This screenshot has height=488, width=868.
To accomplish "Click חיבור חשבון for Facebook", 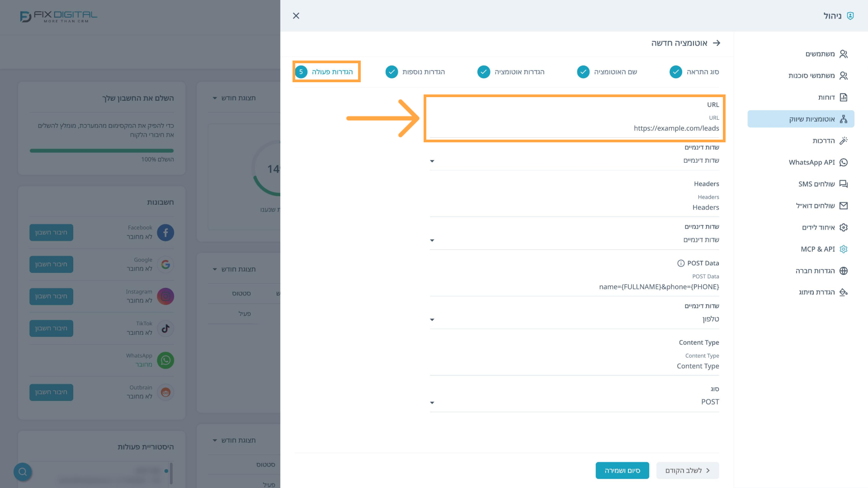I will tap(51, 233).
